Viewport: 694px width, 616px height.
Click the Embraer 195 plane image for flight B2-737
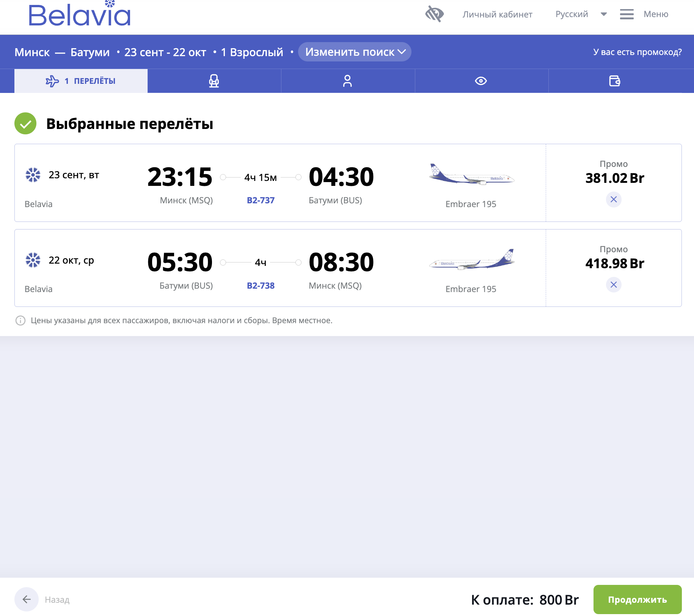click(x=471, y=174)
